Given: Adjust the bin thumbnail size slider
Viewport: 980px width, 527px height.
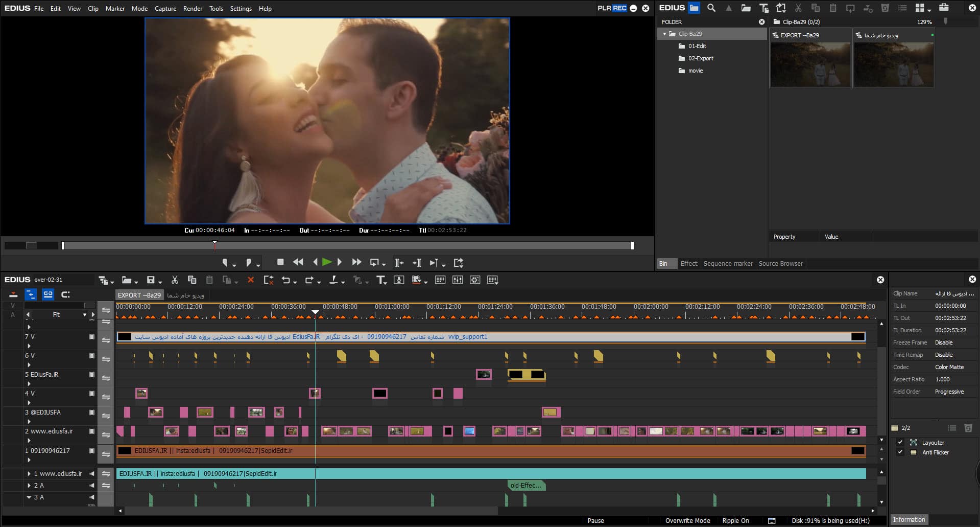Looking at the screenshot, I should (x=945, y=21).
